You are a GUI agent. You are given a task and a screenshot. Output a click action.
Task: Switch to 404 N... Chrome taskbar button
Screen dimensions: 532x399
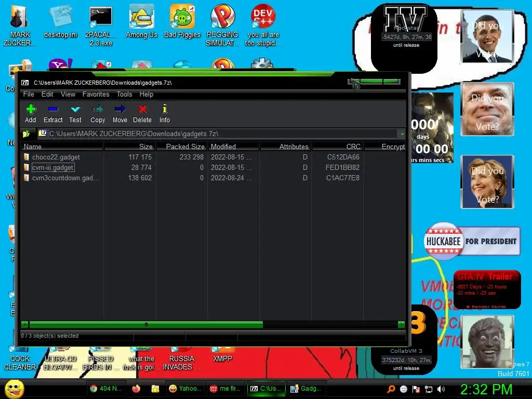(x=106, y=389)
